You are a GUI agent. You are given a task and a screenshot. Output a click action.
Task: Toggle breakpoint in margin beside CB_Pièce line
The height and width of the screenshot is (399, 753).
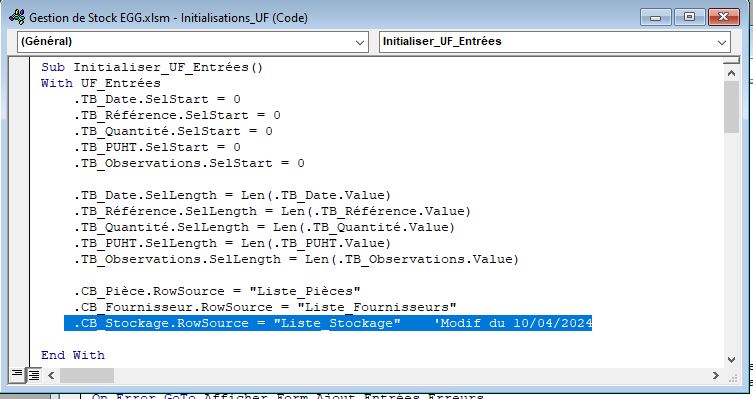coord(19,291)
